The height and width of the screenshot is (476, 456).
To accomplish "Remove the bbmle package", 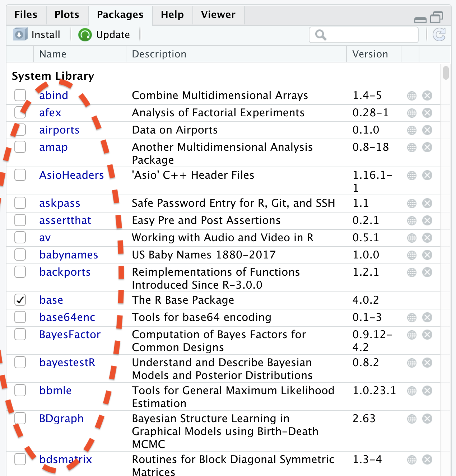I will [x=427, y=391].
